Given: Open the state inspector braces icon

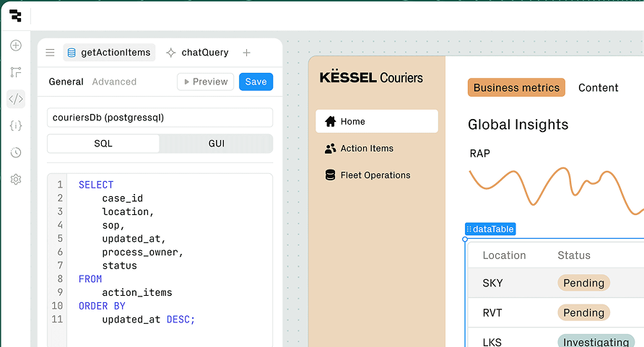Looking at the screenshot, I should coord(16,126).
